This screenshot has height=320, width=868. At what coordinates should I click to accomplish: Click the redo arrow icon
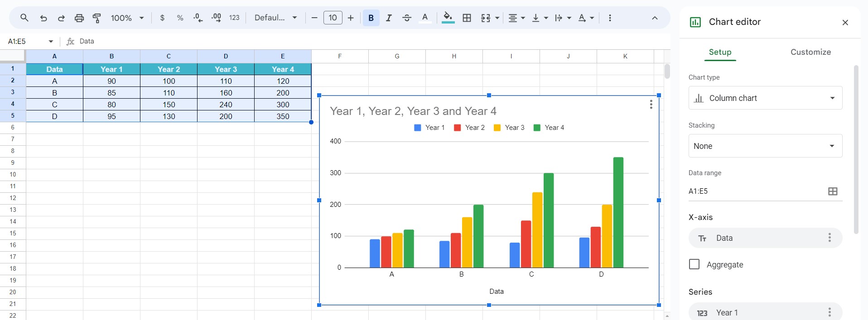pos(61,18)
